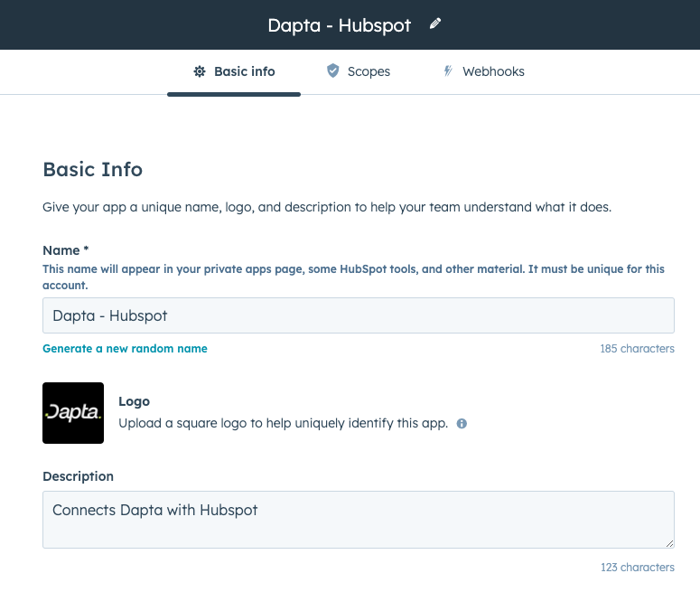The width and height of the screenshot is (700, 592).
Task: Click the Description field label
Action: tap(78, 476)
